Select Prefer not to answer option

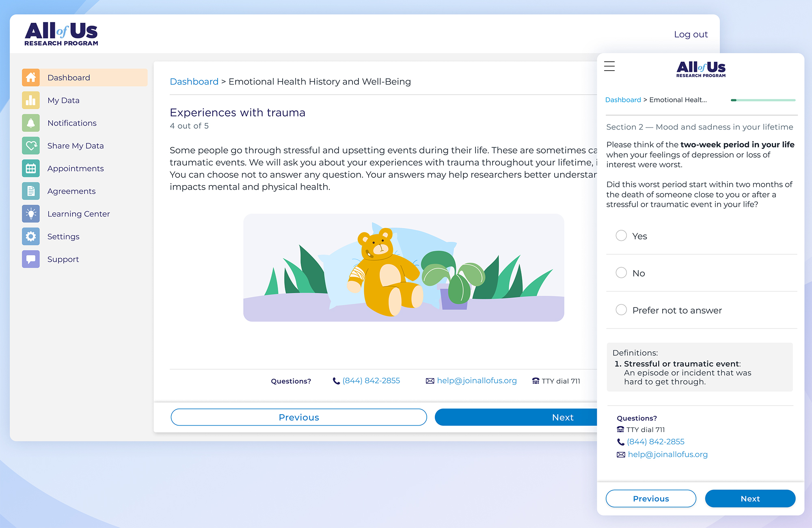[x=621, y=310]
